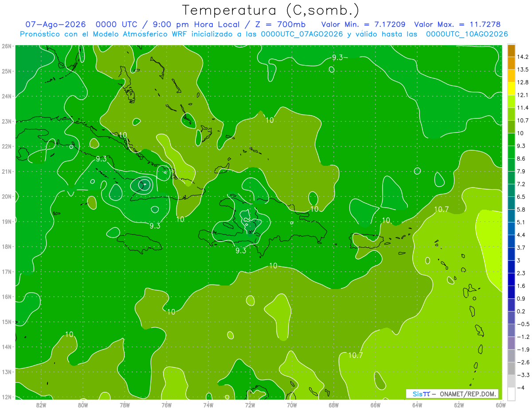Click latitude axis label '16N'

click(x=7, y=297)
